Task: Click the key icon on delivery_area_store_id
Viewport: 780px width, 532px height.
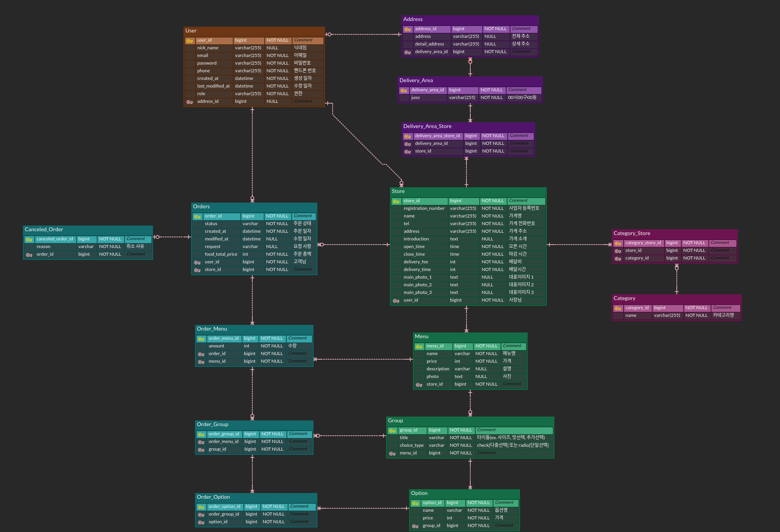Action: tap(408, 136)
